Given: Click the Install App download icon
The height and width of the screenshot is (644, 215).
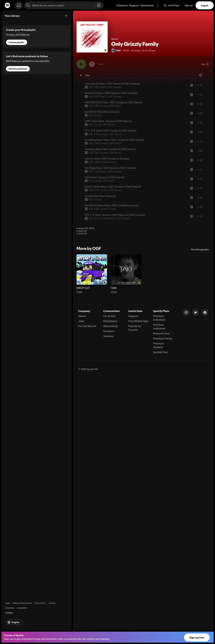Looking at the screenshot, I should tap(165, 5).
